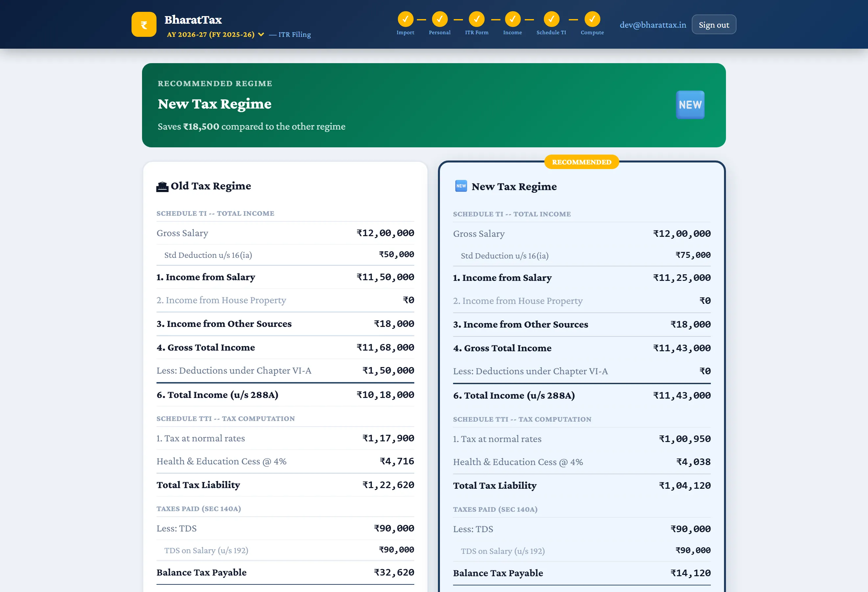
Task: Click Old Regime Income from Salary ₹11,50,000
Action: coord(385,277)
